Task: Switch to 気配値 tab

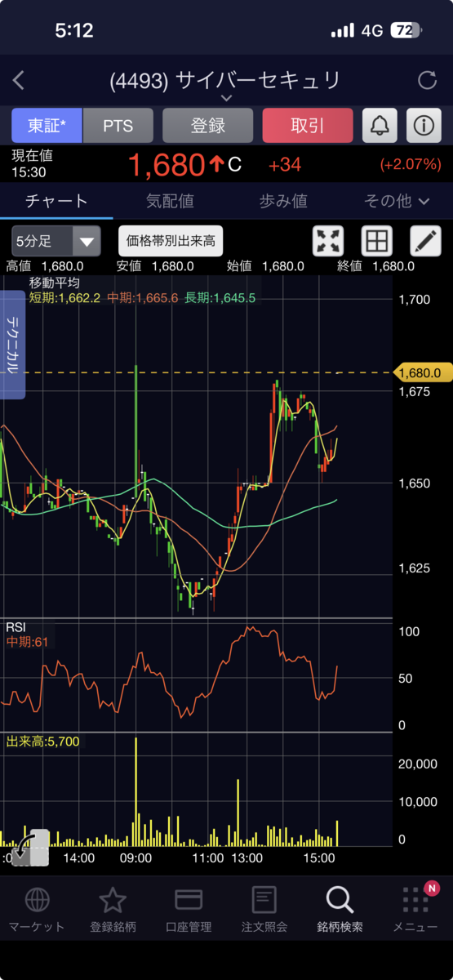Action: (x=170, y=201)
